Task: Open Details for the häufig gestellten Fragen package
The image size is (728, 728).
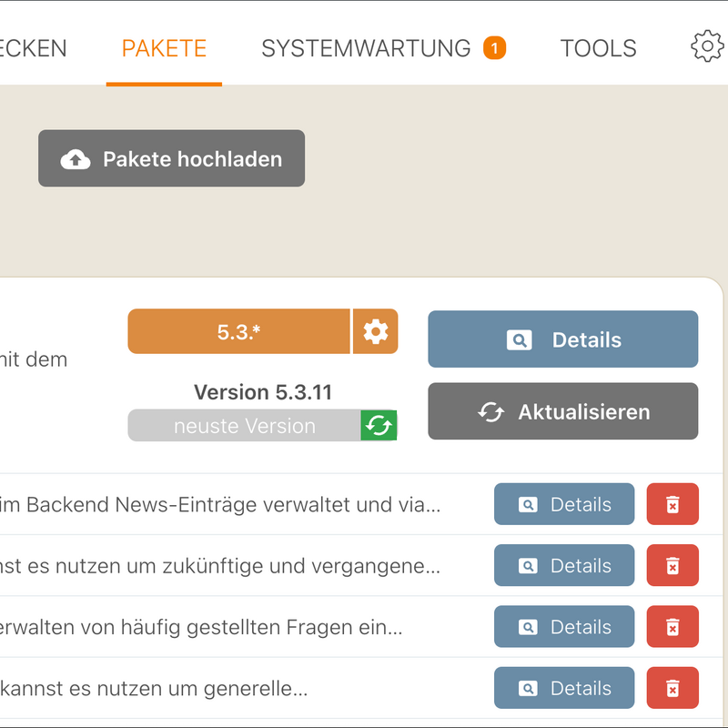Action: point(564,627)
